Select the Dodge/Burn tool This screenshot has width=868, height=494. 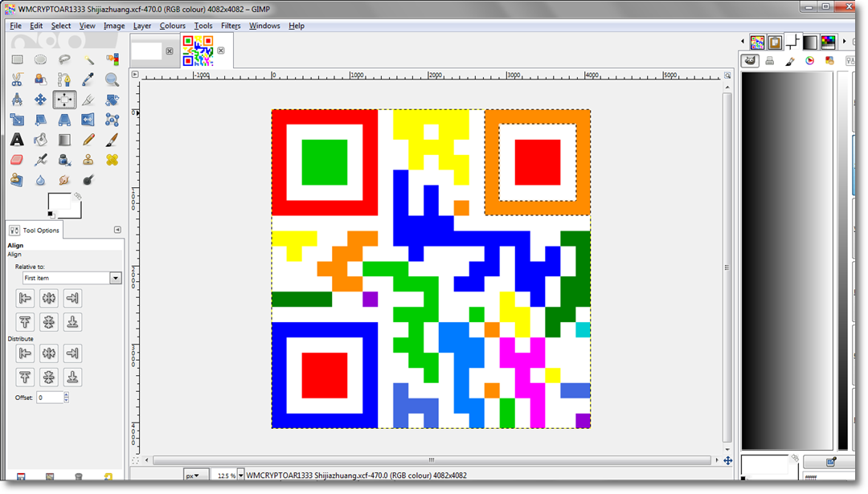click(x=88, y=180)
